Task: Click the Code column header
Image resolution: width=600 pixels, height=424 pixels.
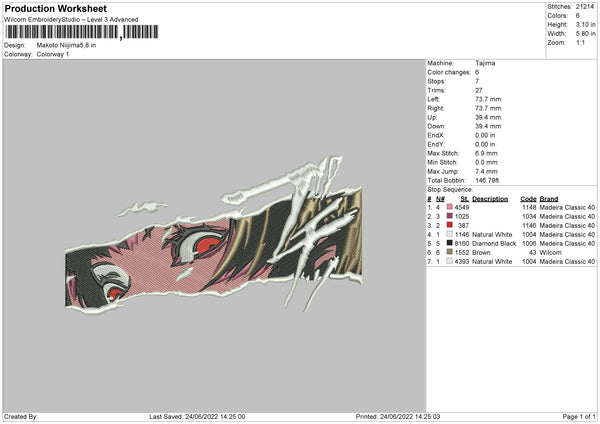Action: [x=528, y=199]
